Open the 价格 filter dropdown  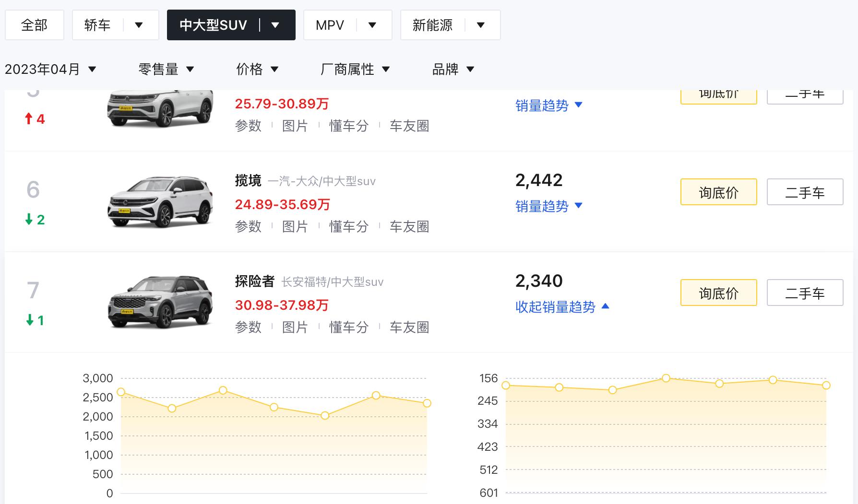(257, 70)
